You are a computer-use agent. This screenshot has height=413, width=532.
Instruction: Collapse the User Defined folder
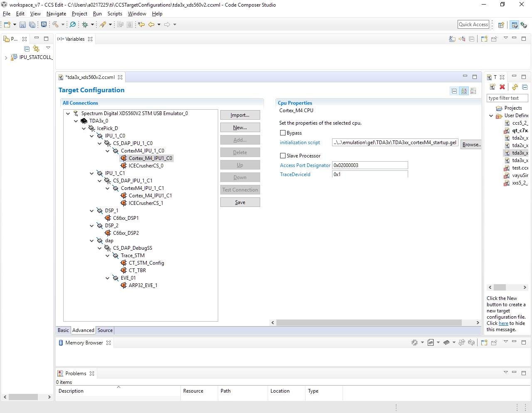click(x=491, y=116)
